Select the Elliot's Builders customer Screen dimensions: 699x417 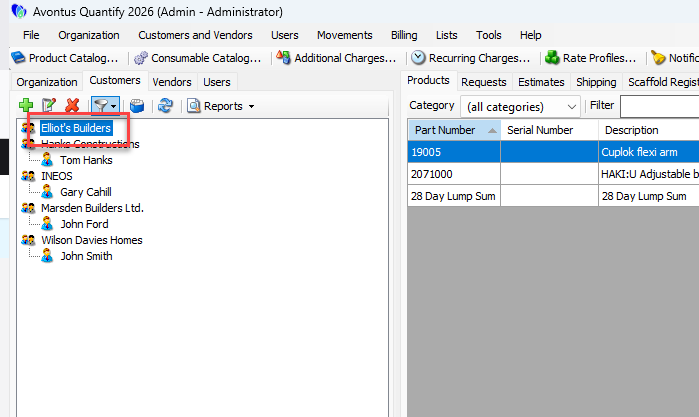(x=76, y=128)
